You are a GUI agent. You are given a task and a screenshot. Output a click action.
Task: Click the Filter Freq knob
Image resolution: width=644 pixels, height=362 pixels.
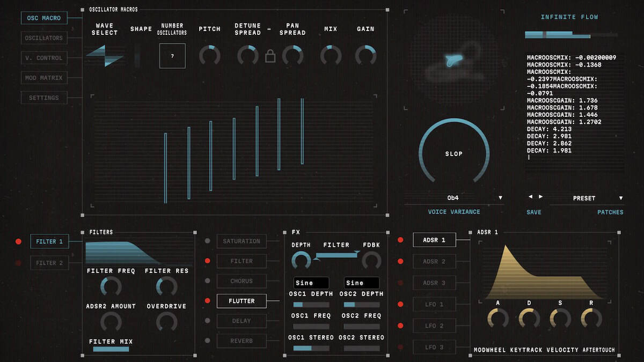[111, 287]
